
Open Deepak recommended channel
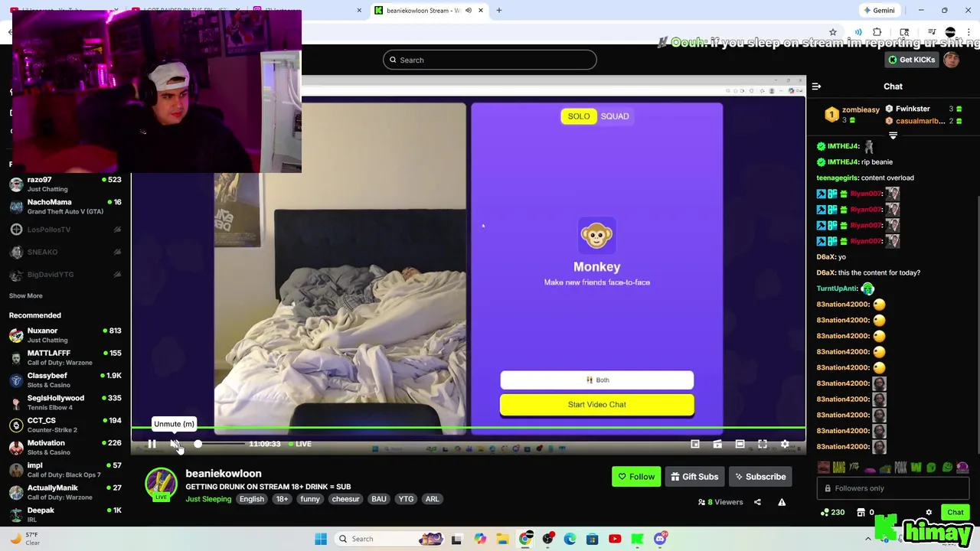pyautogui.click(x=66, y=514)
